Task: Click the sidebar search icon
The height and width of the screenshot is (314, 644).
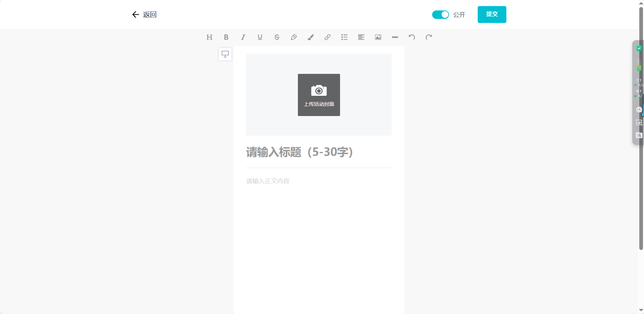Action: 639,135
